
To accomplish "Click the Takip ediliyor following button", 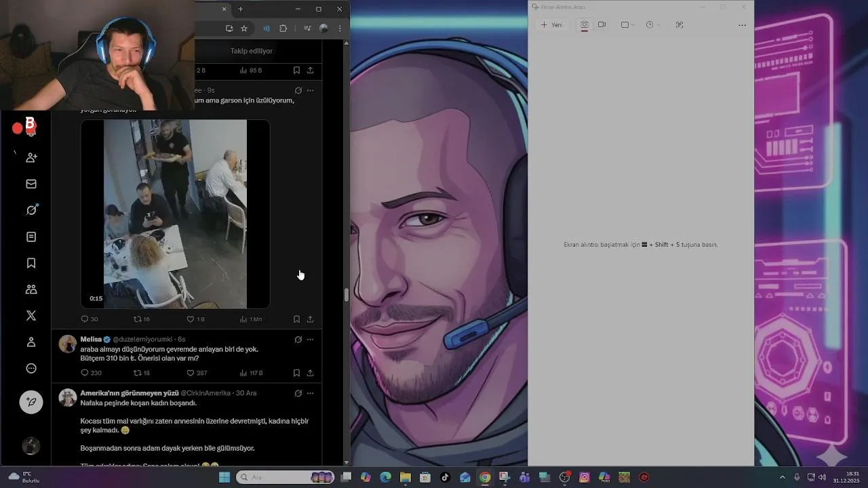I will [x=251, y=51].
